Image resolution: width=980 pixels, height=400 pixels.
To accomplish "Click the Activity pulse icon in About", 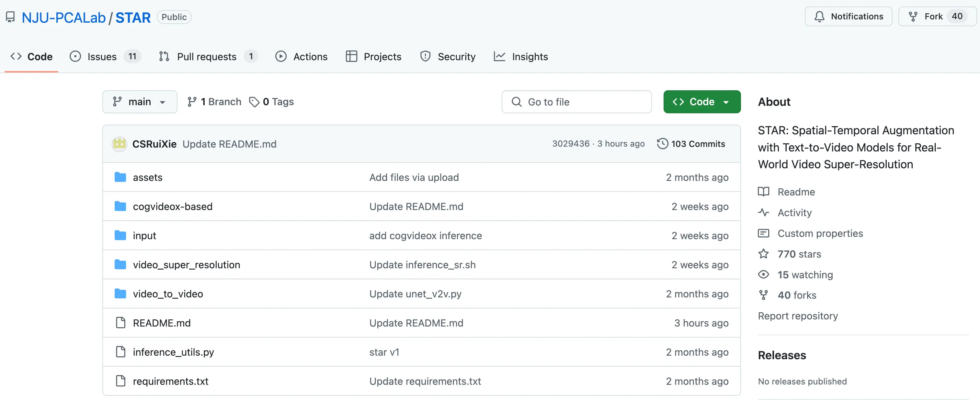I will click(763, 212).
